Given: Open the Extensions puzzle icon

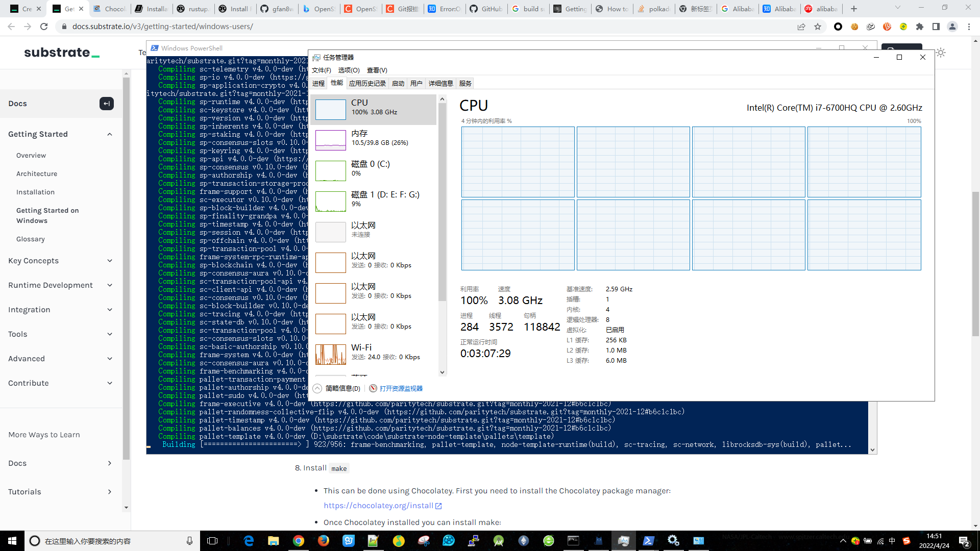Looking at the screenshot, I should click(x=920, y=27).
